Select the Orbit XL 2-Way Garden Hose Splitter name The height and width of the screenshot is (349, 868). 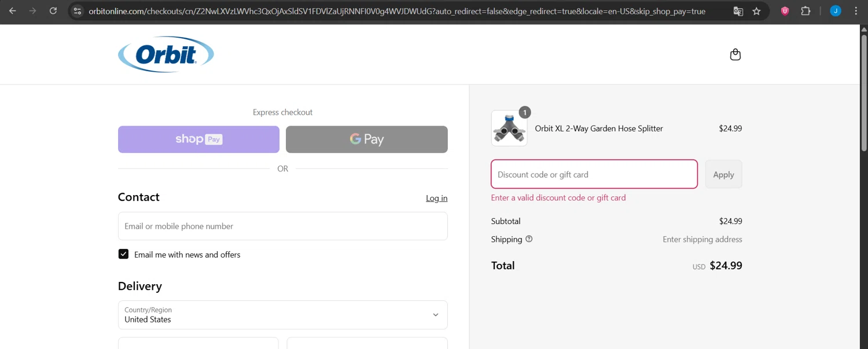pos(599,128)
